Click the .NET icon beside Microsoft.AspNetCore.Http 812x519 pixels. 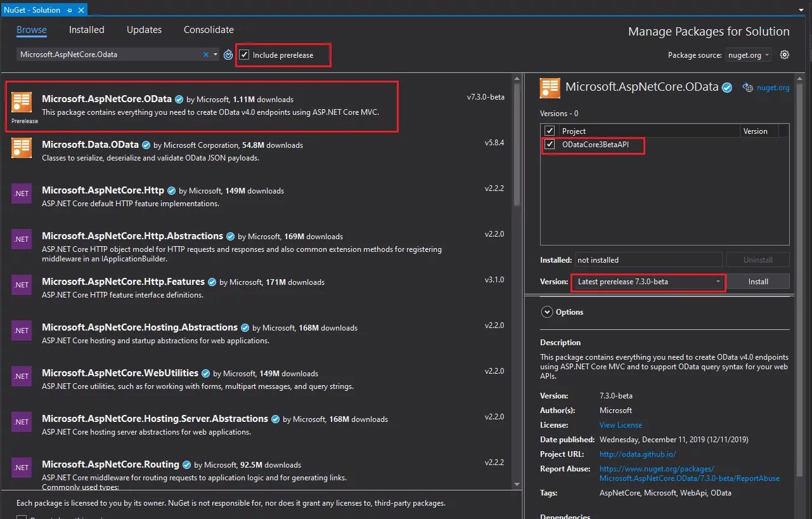click(x=22, y=194)
